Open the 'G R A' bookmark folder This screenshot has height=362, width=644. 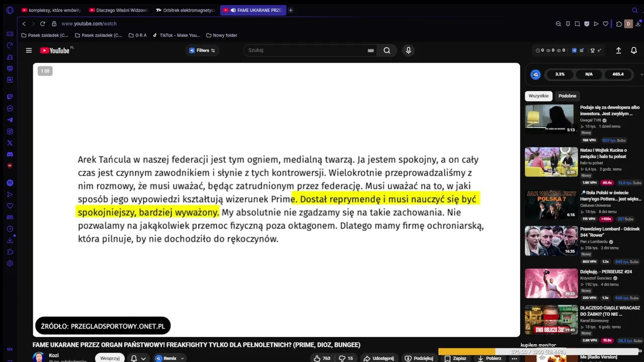tap(137, 35)
